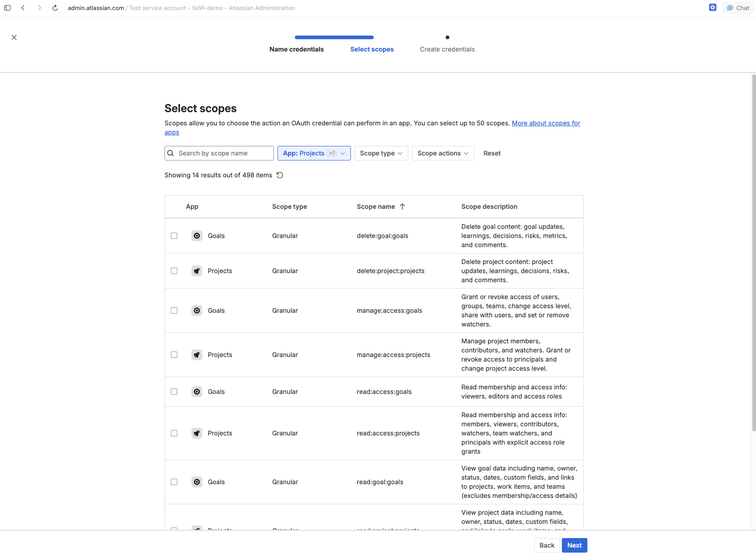Click the search magnifier icon in scope search
This screenshot has width=756, height=559.
170,153
